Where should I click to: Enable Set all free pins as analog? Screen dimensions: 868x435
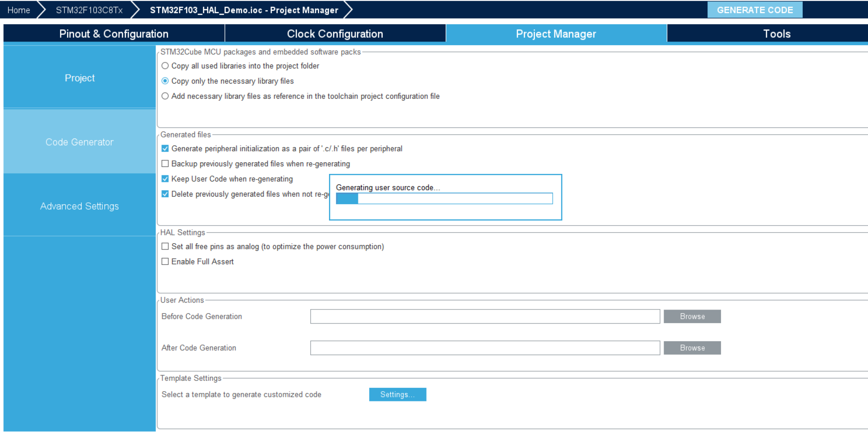(165, 247)
